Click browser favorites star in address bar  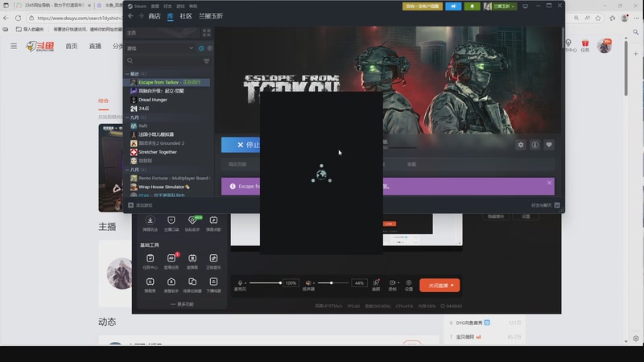point(598,18)
